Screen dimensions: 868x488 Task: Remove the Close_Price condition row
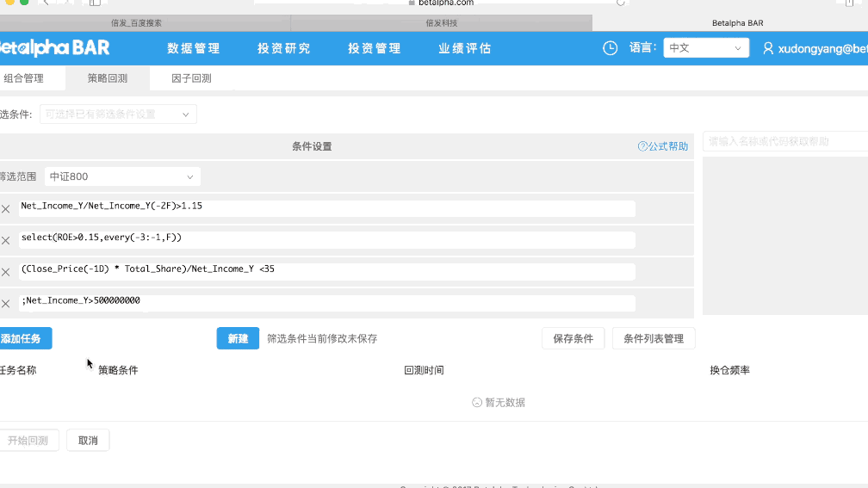coord(5,272)
